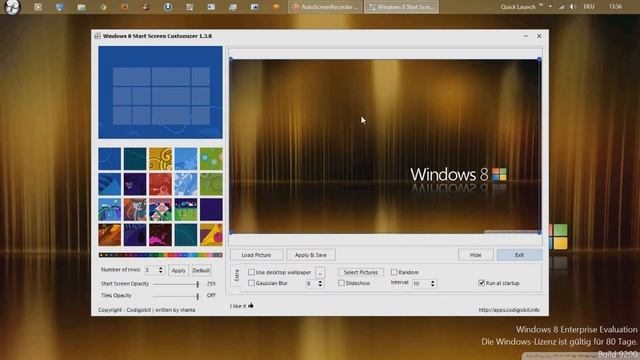This screenshot has height=360, width=640.
Task: Open the DEU language indicator
Action: click(x=589, y=7)
